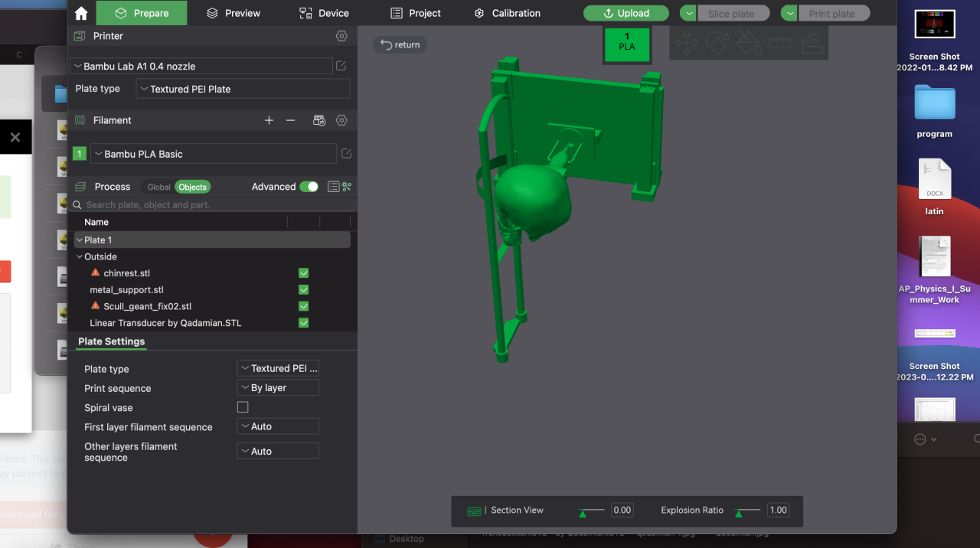This screenshot has width=980, height=548.
Task: Uncheck the chinrest.stl printable checkbox
Action: pos(303,273)
